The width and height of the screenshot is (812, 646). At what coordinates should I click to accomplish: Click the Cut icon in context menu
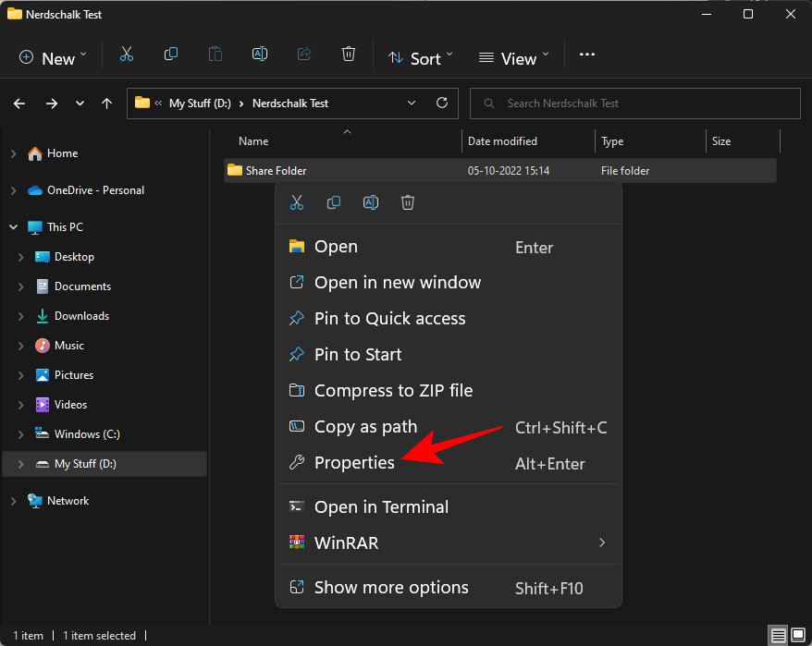pos(297,202)
